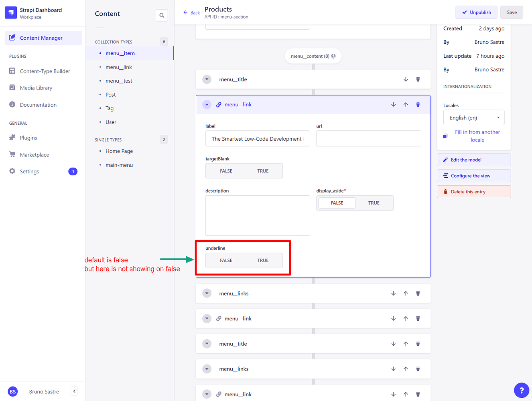532x401 pixels.
Task: Set targetBlank to TRUE
Action: [263, 170]
